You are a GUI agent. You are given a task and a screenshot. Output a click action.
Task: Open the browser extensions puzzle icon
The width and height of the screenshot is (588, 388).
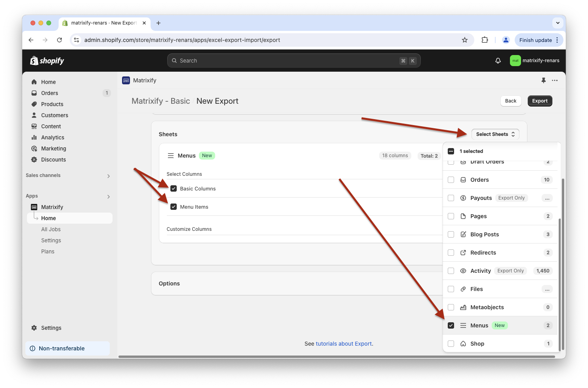485,40
